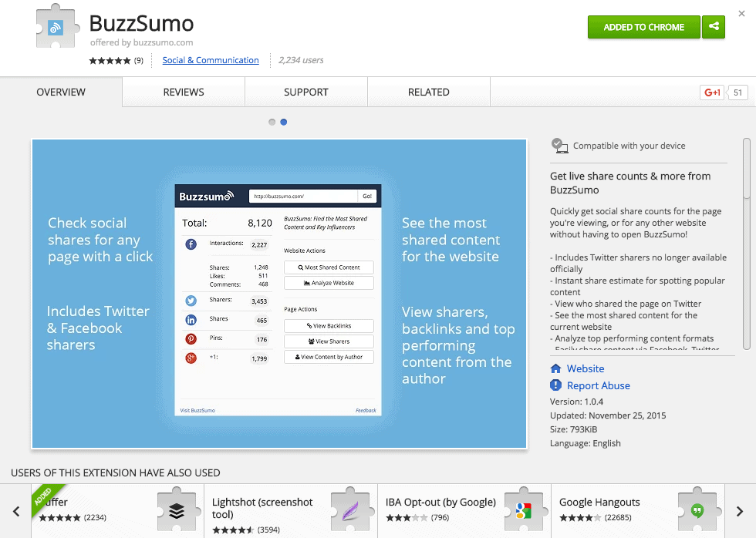Click the Buffer star rating (2234)
The image size is (756, 538).
tap(60, 518)
